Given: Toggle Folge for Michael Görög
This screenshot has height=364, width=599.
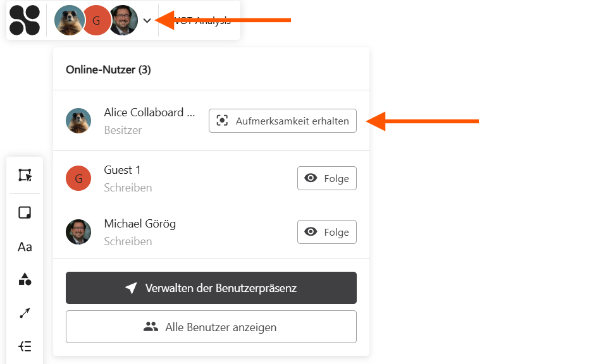Looking at the screenshot, I should [326, 232].
